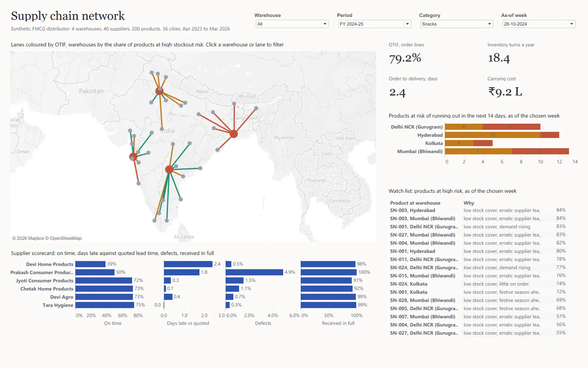Click reason 'low stock cover, little on order'

point(496,284)
